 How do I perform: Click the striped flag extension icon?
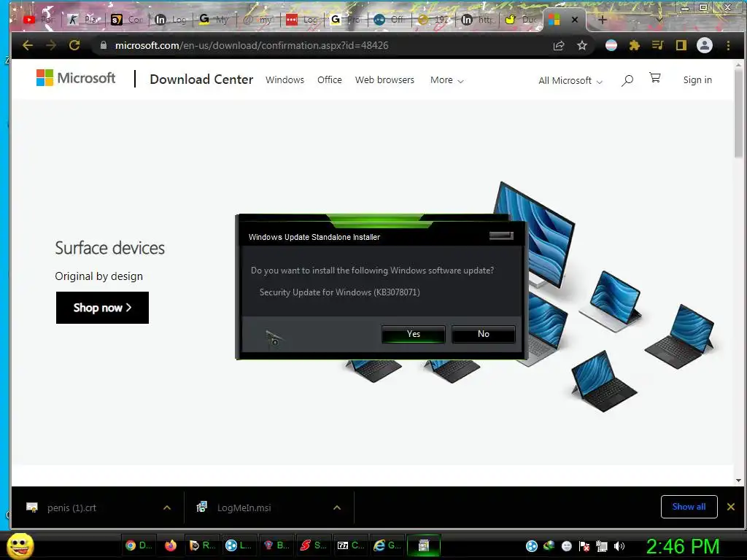click(x=611, y=45)
